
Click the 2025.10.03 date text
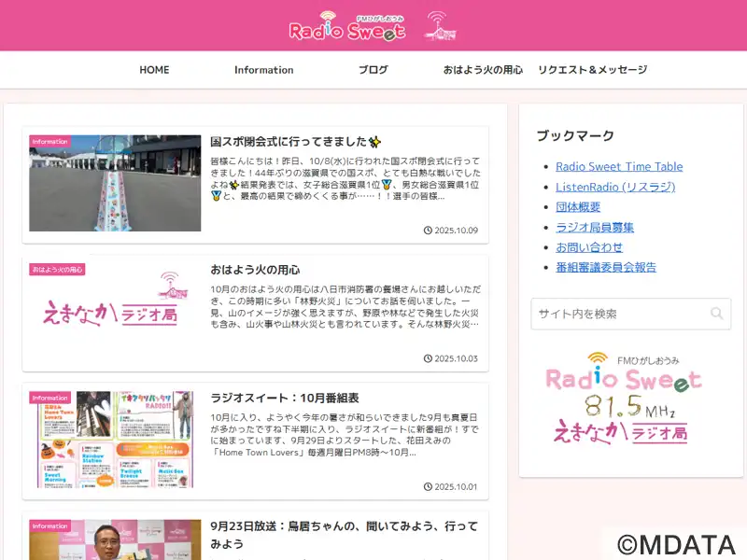tap(456, 358)
